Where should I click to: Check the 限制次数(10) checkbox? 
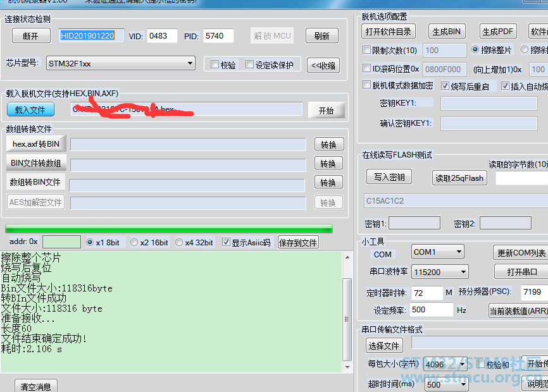pyautogui.click(x=367, y=50)
